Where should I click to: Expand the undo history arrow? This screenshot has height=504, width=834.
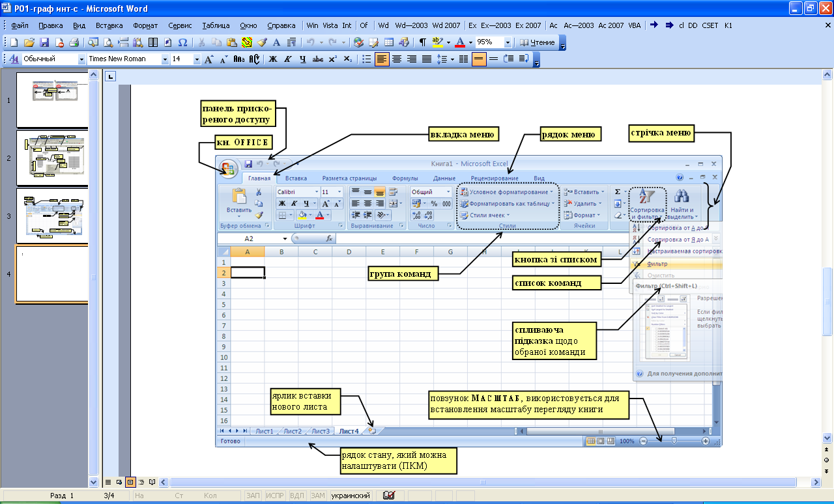click(x=321, y=42)
